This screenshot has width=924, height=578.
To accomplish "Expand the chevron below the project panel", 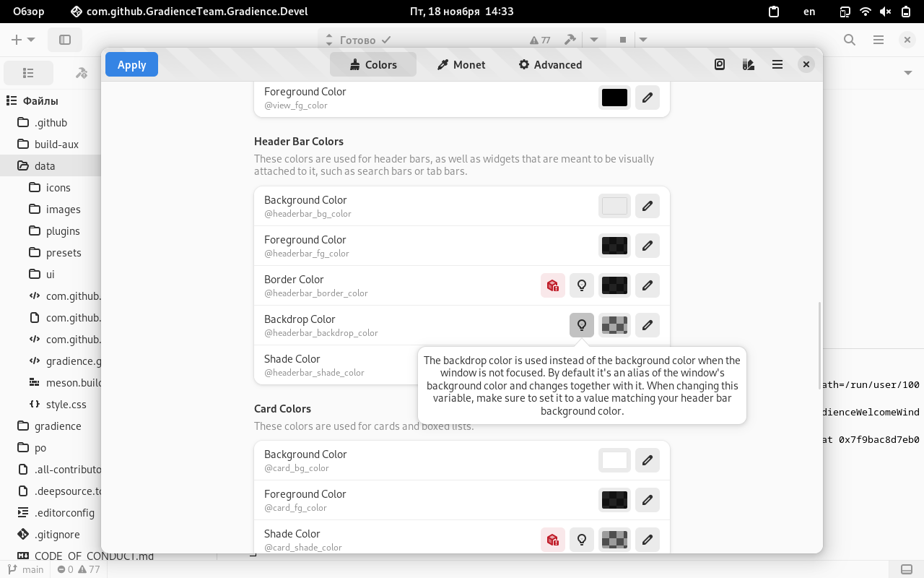I will (908, 72).
